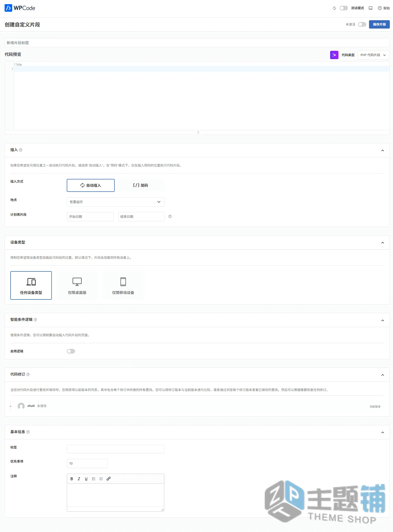This screenshot has width=393, height=532.
Task: Click help icon next to 智能条件逻辑
Action: (x=35, y=320)
